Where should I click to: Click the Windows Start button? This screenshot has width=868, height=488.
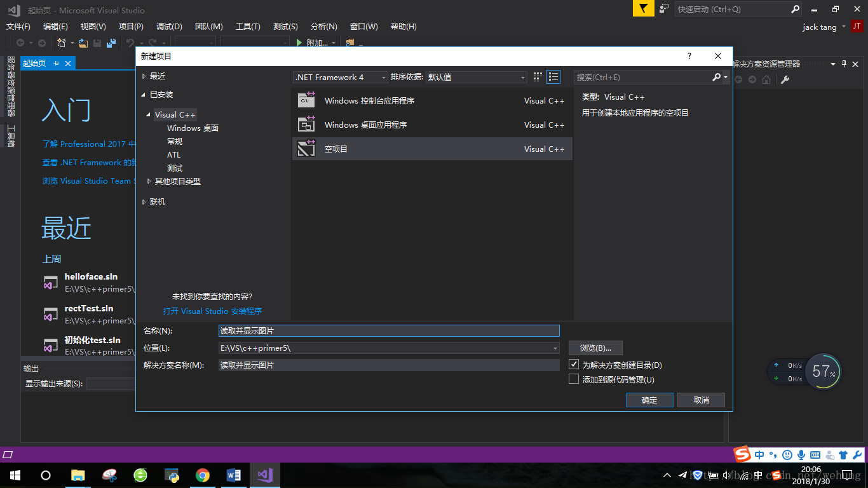[x=15, y=475]
